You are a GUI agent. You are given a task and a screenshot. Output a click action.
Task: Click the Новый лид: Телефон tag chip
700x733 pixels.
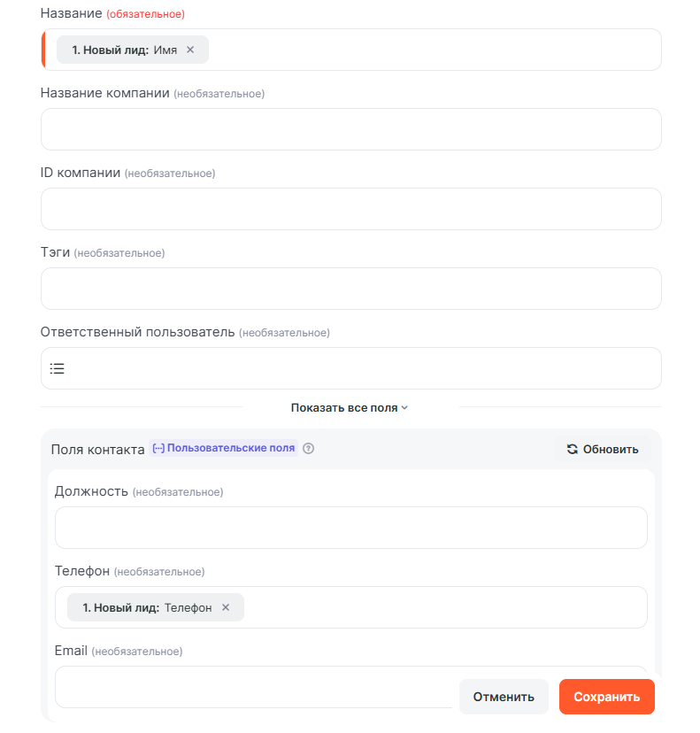click(147, 608)
